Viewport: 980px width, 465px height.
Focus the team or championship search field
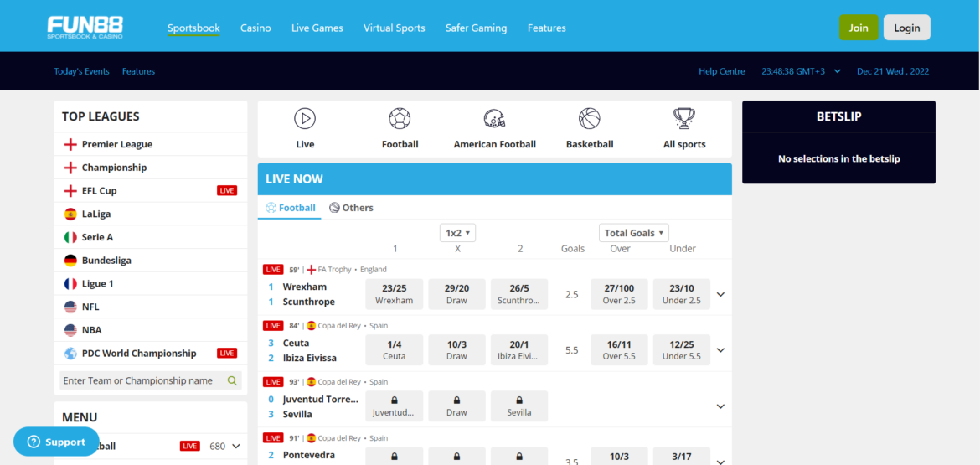(x=151, y=380)
